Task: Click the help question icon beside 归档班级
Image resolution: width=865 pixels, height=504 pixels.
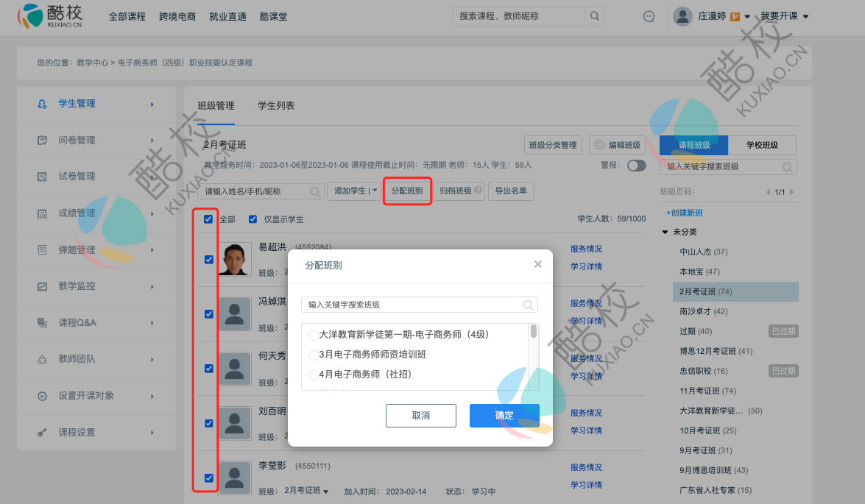Action: tap(479, 191)
